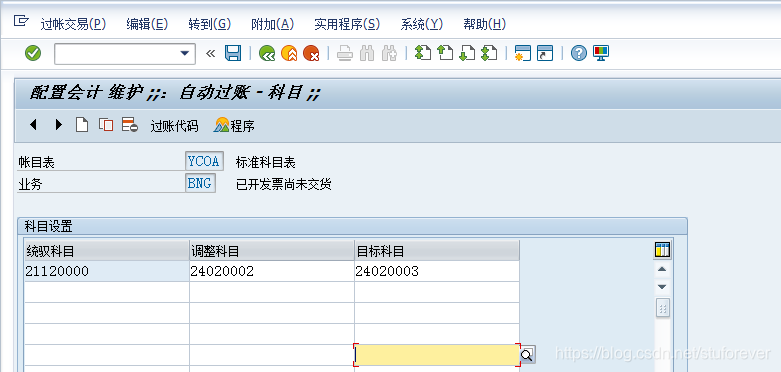The height and width of the screenshot is (372, 781).
Task: Click the Find Next binoculars icon
Action: coord(389,53)
